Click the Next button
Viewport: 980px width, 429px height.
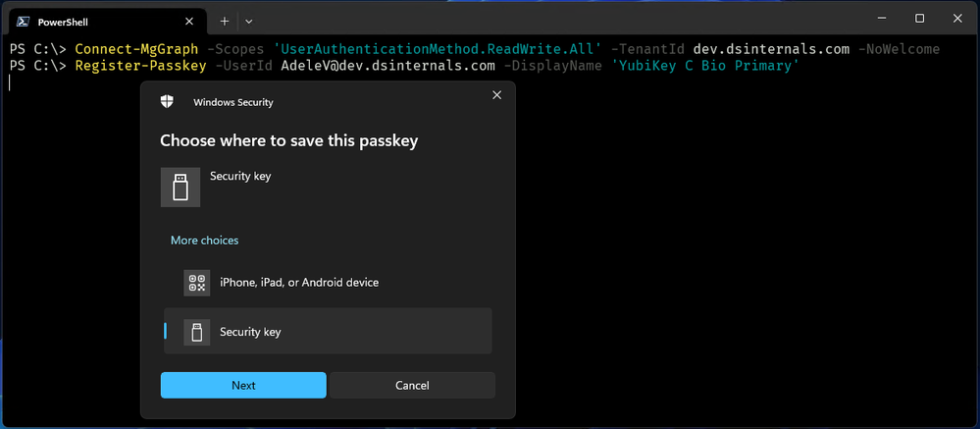[x=243, y=385]
